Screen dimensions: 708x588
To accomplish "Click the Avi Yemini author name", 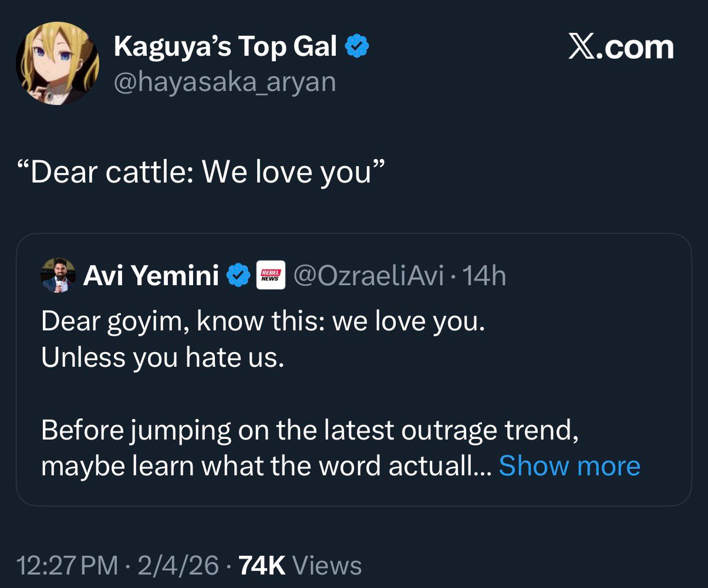I will (151, 275).
